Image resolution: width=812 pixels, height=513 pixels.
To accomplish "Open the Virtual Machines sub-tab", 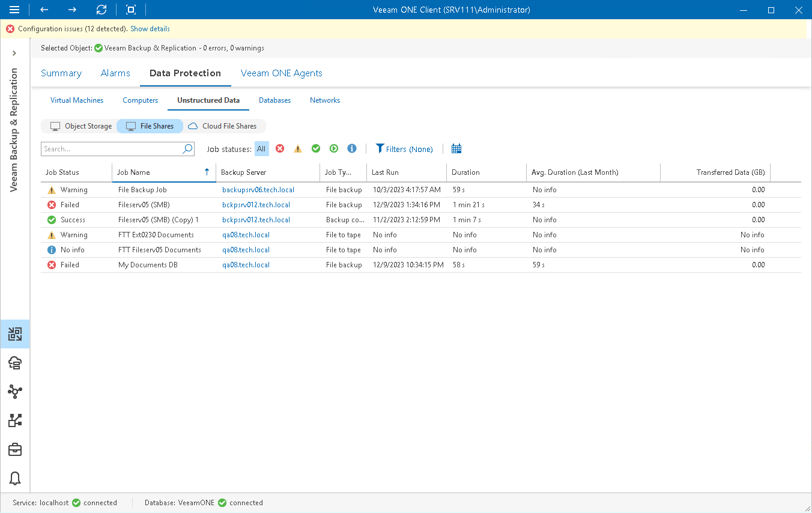I will coord(77,100).
